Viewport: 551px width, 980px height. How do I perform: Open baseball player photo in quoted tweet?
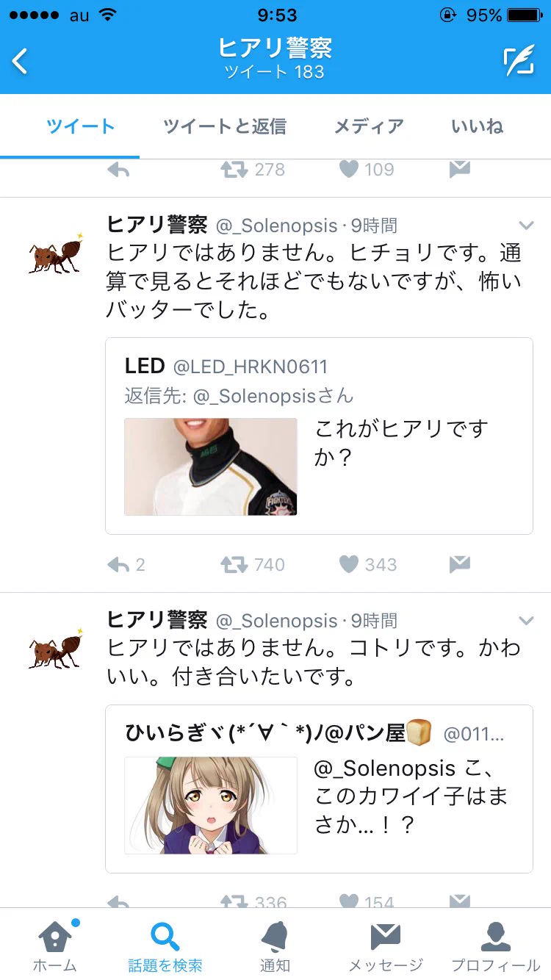pos(211,466)
